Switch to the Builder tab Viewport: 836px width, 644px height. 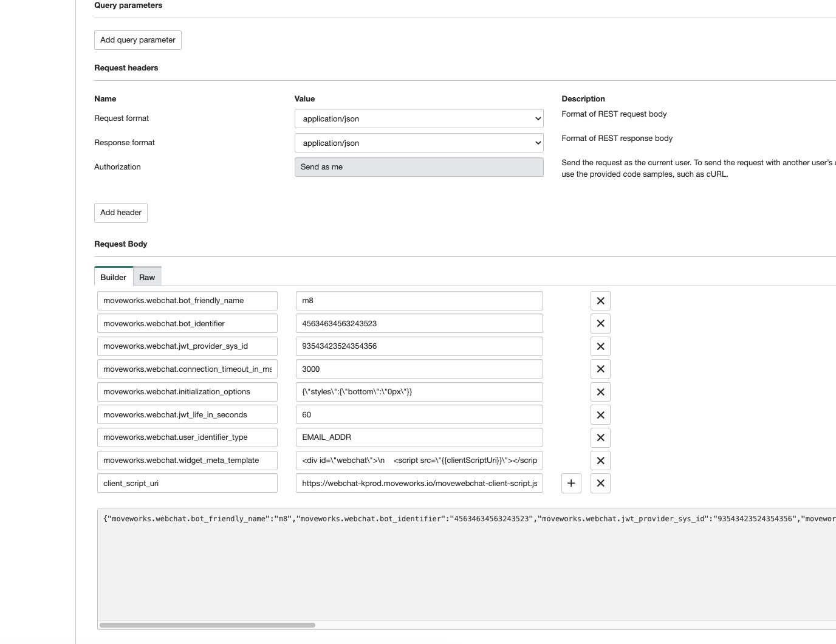pyautogui.click(x=114, y=276)
